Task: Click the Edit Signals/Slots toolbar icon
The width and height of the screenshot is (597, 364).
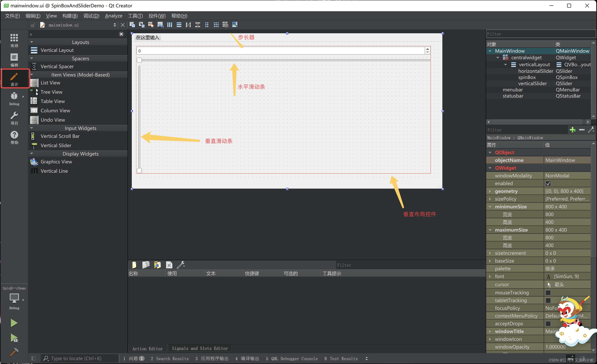Action: tap(141, 25)
